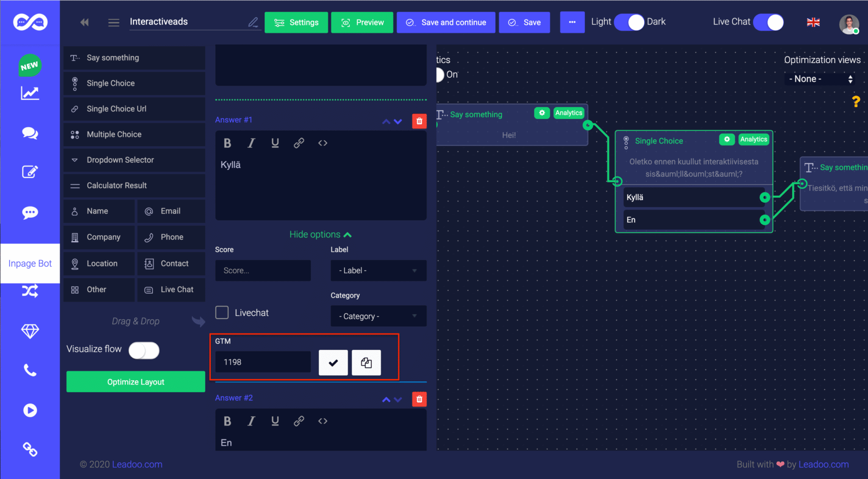
Task: Click the Italic formatting icon
Action: point(251,143)
